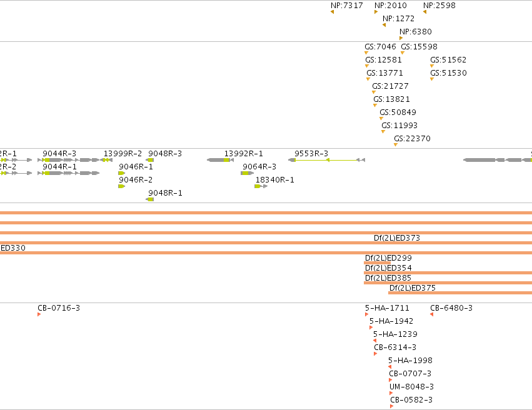Click the Df(2L)ED299 orange deficiency bar
The height and width of the screenshot is (410, 532).
pos(378,263)
